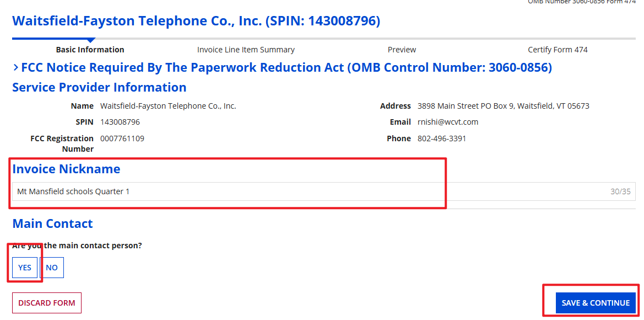Click the 30/35 character counter
The image size is (644, 320).
tap(620, 191)
